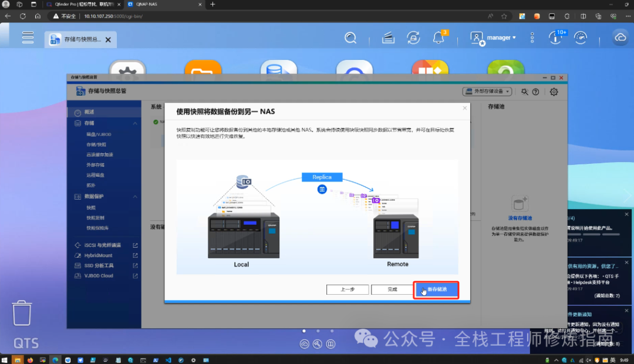Select 拓扑 in the sidebar
Viewport: 634px width, 364px height.
click(90, 186)
